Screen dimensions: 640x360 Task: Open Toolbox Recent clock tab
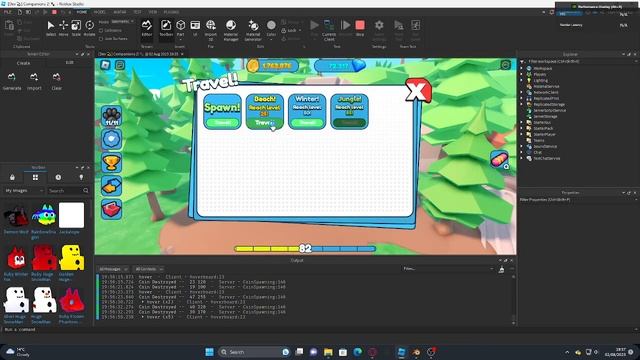point(58,177)
